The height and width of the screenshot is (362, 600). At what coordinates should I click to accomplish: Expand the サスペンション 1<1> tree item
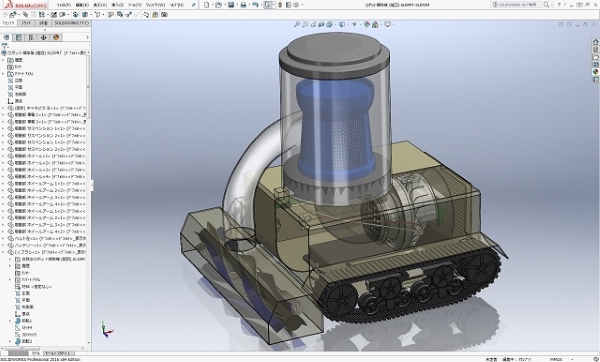[x=3, y=129]
